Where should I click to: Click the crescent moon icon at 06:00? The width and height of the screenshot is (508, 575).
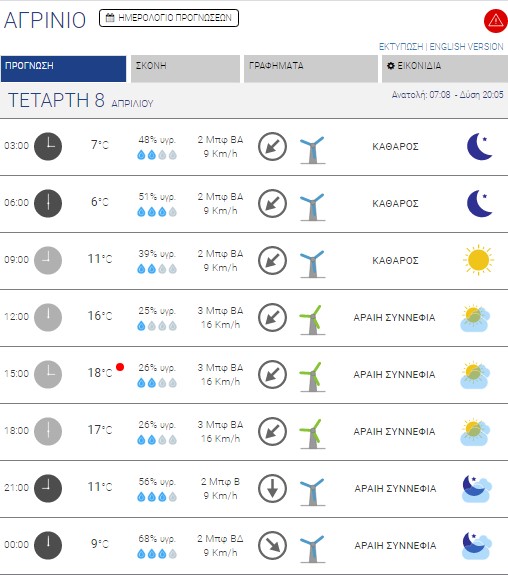(x=479, y=204)
